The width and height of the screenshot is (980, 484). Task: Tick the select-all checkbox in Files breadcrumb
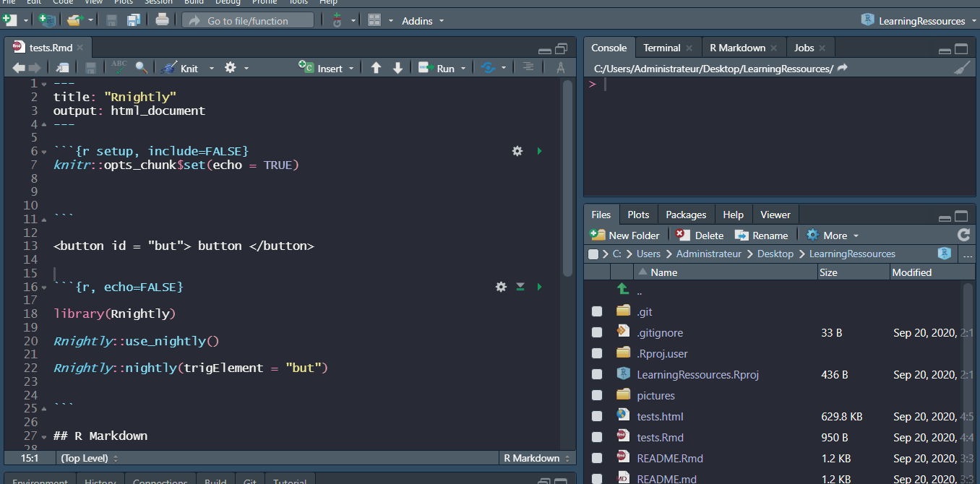point(593,254)
